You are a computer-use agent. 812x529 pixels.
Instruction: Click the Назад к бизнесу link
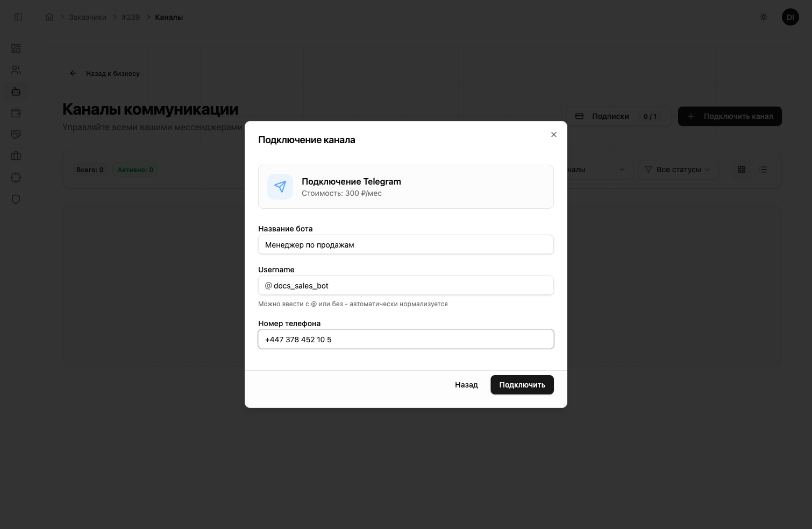(x=105, y=73)
